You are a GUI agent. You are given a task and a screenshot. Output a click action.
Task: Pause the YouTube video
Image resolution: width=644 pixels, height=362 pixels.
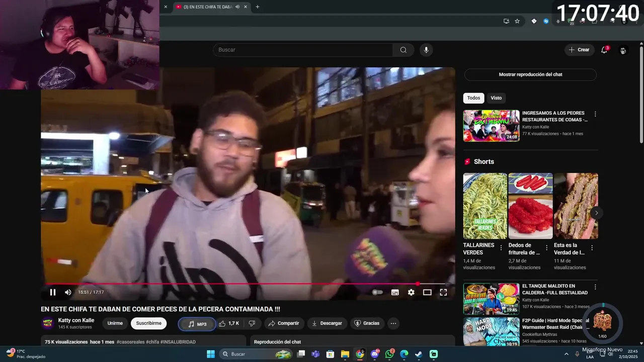point(53,292)
